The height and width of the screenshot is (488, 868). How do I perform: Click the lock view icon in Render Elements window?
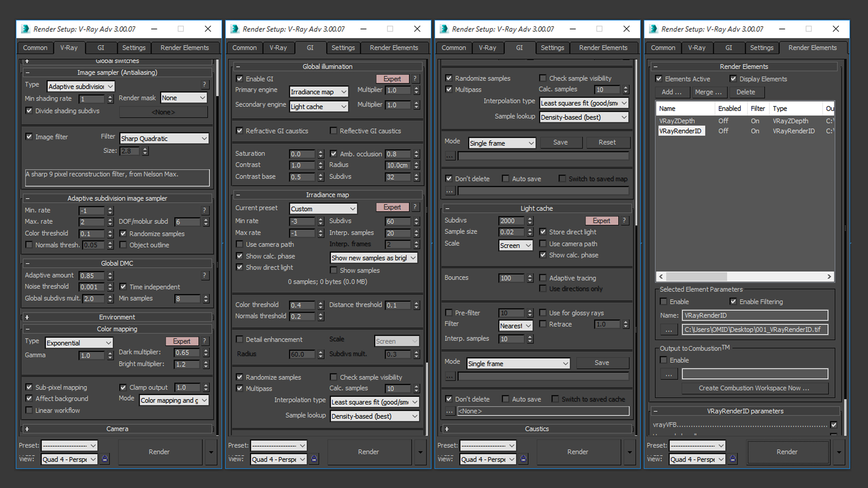(x=733, y=459)
